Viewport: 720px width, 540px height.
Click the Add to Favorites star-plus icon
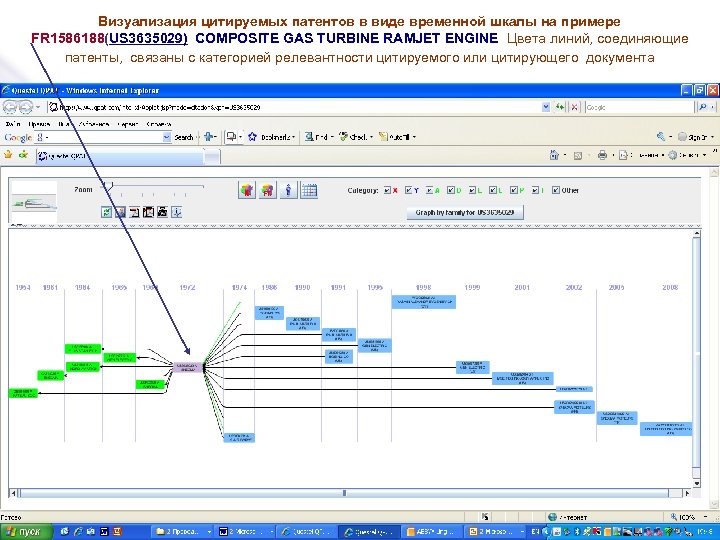[x=23, y=155]
